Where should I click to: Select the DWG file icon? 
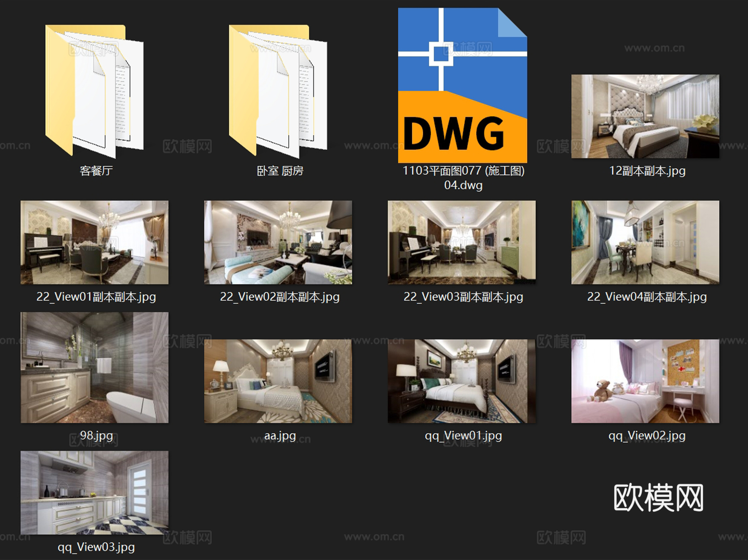(x=463, y=85)
